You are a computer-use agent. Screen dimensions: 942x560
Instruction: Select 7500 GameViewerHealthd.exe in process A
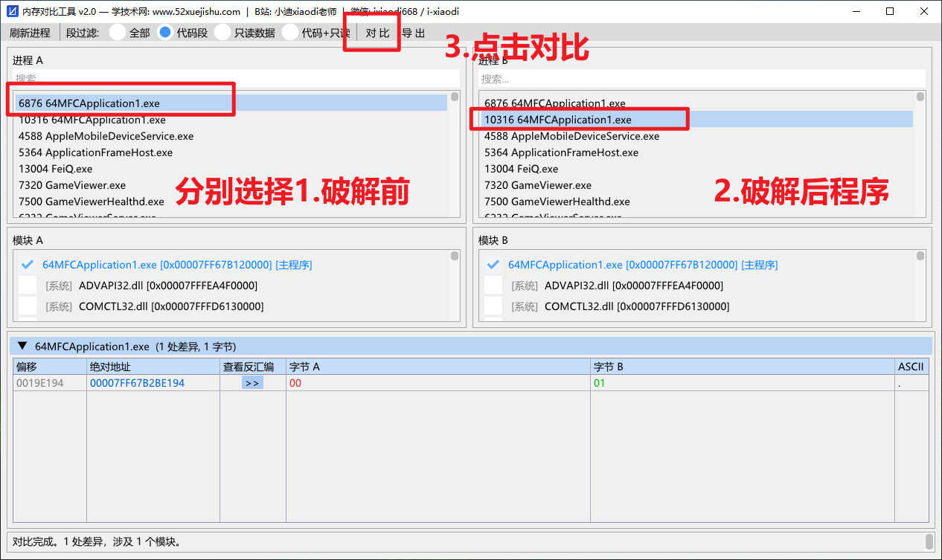[231, 202]
